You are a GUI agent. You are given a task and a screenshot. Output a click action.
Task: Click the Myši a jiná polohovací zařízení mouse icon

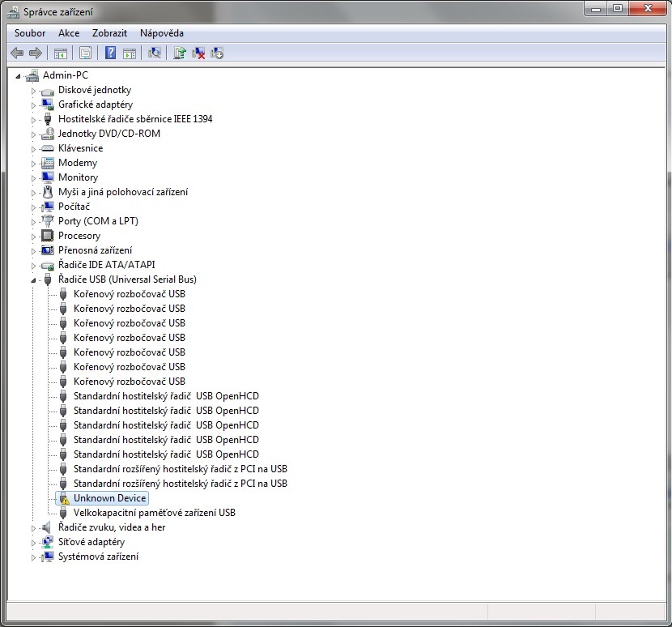48,192
